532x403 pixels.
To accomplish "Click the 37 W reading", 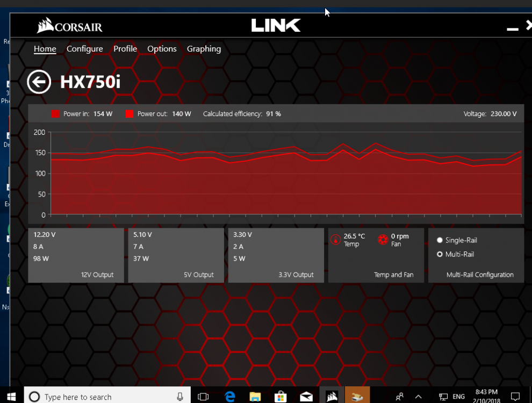I will [x=141, y=258].
